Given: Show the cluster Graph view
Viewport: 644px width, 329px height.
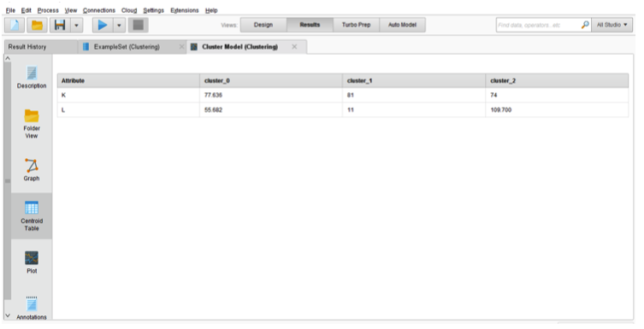Looking at the screenshot, I should 32,170.
